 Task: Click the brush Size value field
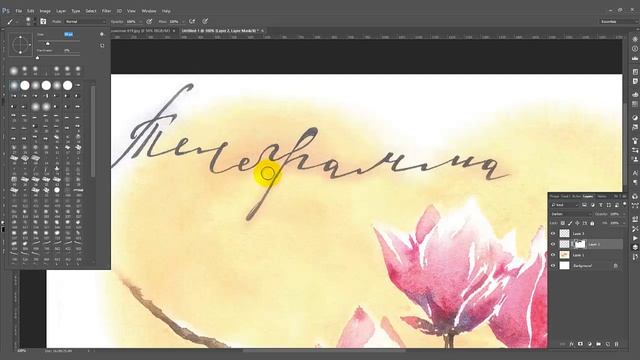click(69, 34)
